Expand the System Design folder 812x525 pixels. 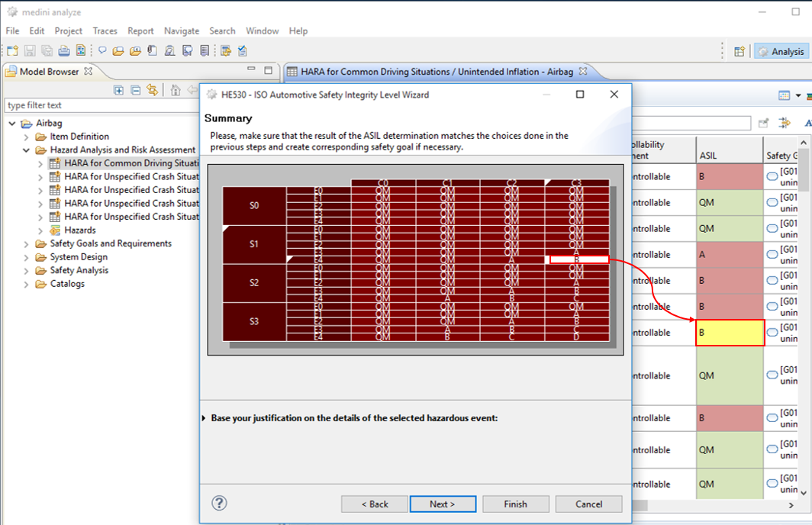(x=27, y=257)
